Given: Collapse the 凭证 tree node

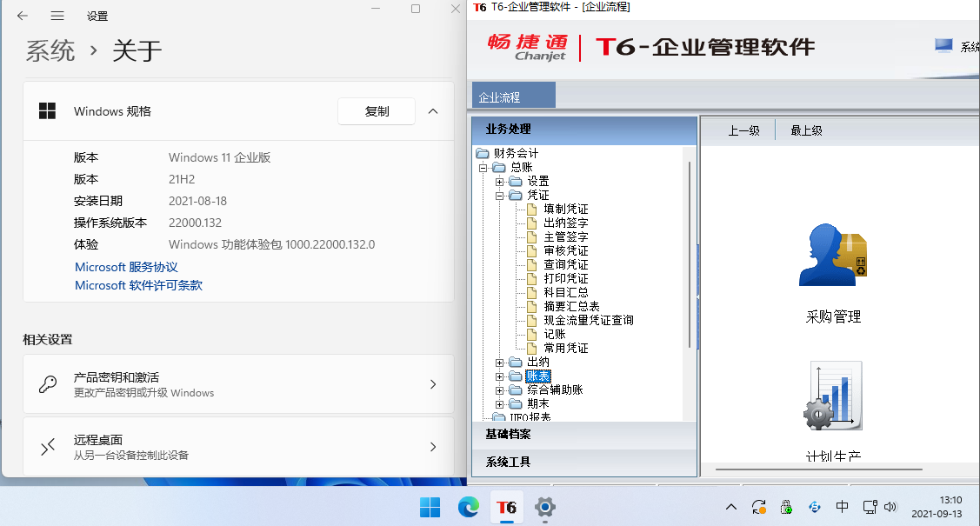Looking at the screenshot, I should coord(499,196).
